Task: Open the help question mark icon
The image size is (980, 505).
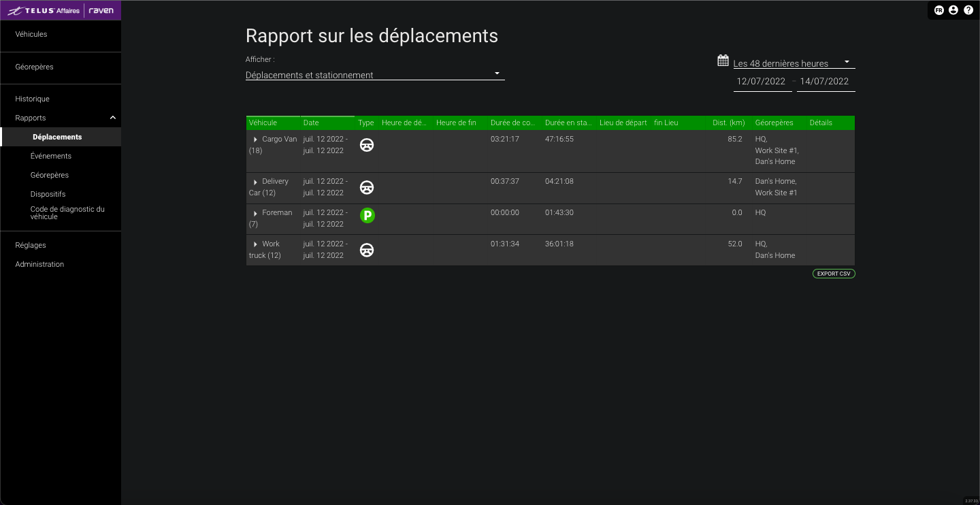Action: [x=968, y=10]
